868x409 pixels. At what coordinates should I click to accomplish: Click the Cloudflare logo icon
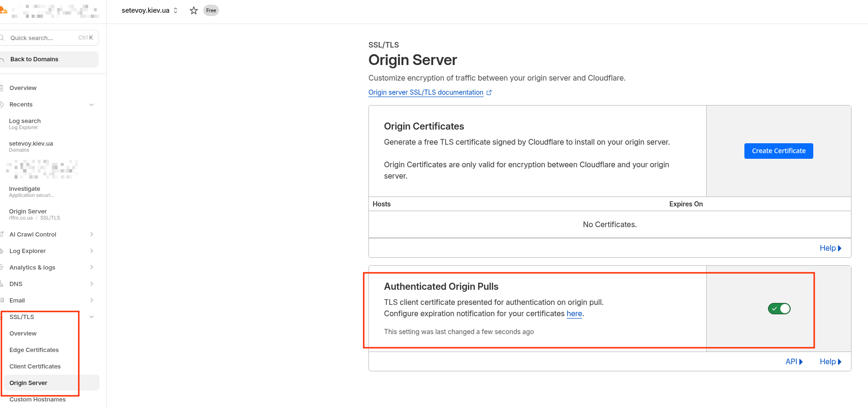pyautogui.click(x=3, y=10)
